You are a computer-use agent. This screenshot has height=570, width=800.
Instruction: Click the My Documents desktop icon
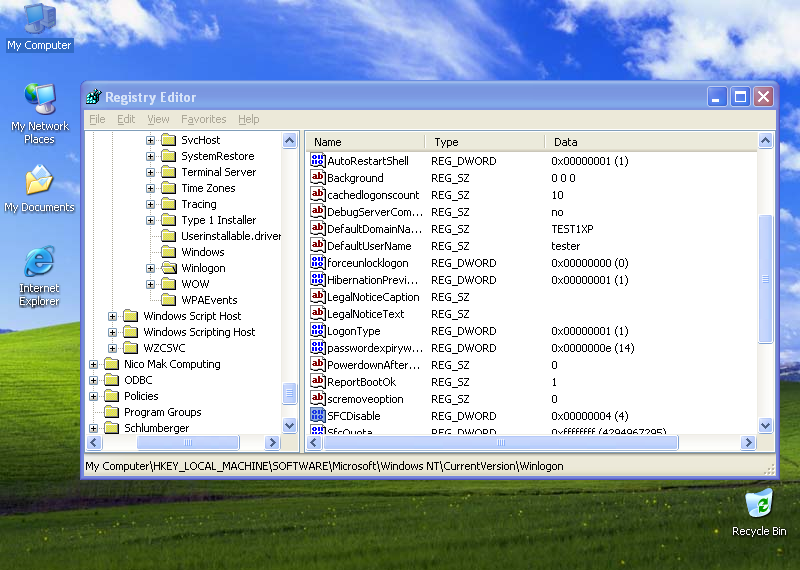[x=40, y=180]
